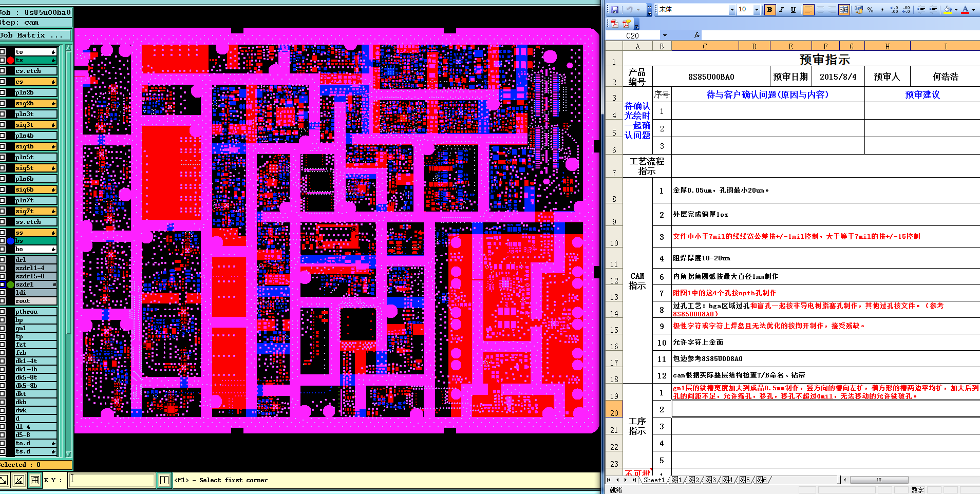The width and height of the screenshot is (980, 494).
Task: Click the last sheet navigation arrow in Excel
Action: click(x=634, y=480)
